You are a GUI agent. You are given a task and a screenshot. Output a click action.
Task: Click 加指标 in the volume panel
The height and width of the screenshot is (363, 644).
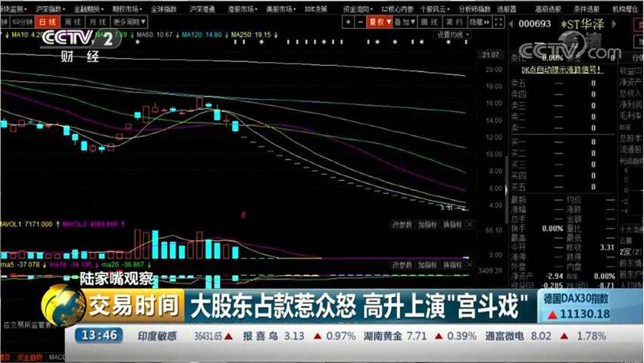tap(427, 224)
